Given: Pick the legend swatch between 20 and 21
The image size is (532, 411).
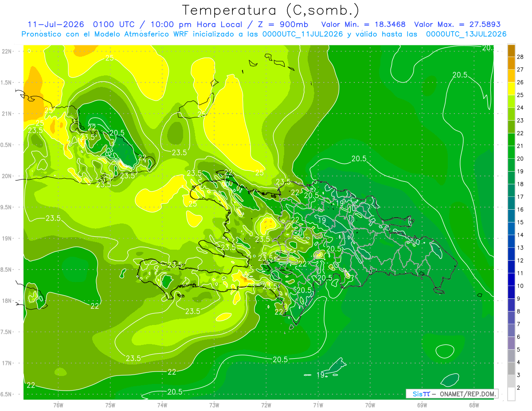Looking at the screenshot, I should pos(511,152).
